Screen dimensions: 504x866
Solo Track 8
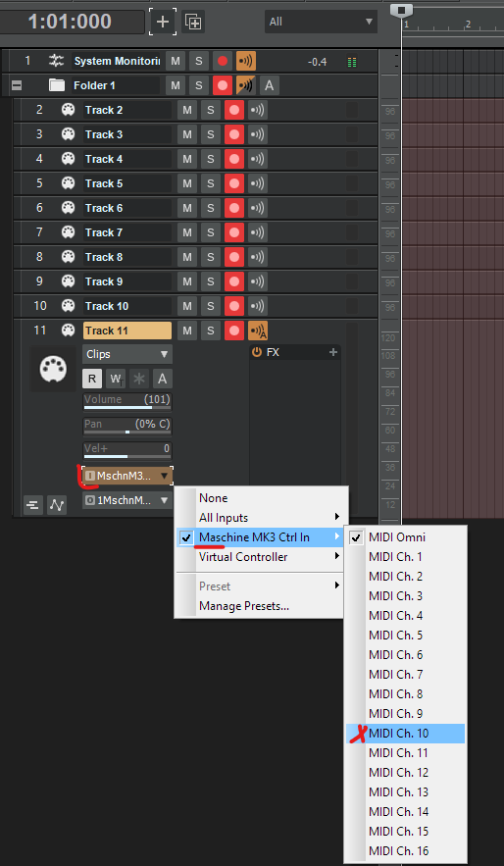[210, 257]
